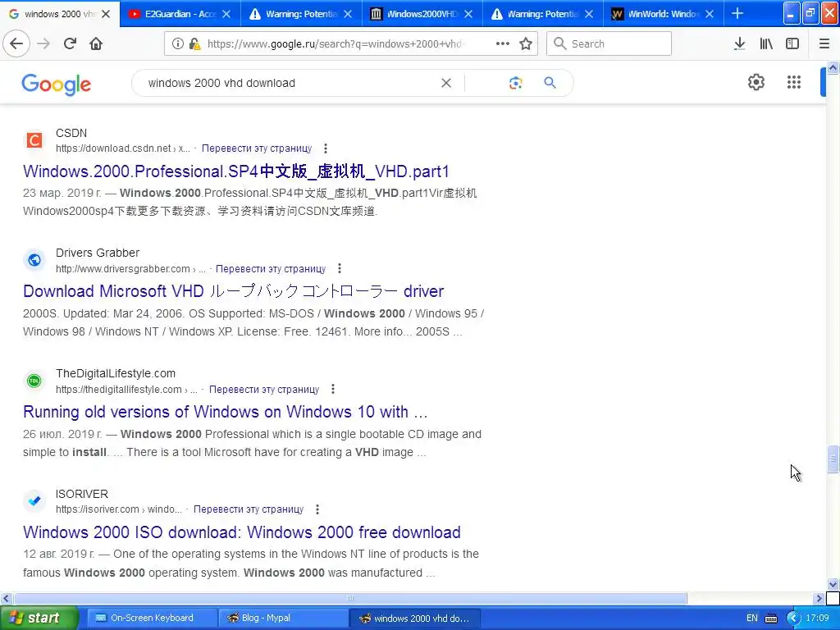Open a new browser tab
Screen dimensions: 840x630
coord(737,13)
